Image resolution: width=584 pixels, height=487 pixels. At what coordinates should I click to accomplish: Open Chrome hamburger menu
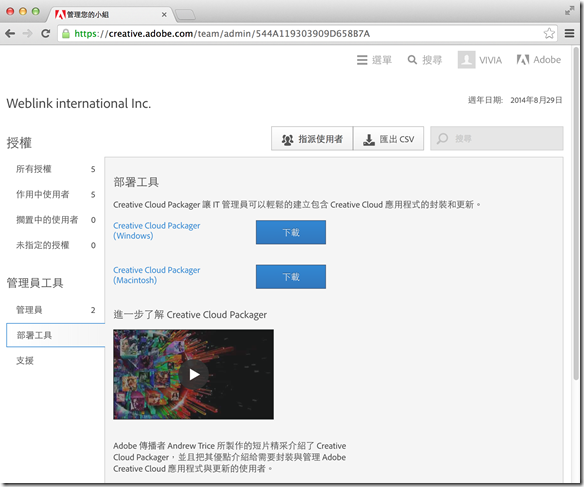[x=569, y=34]
